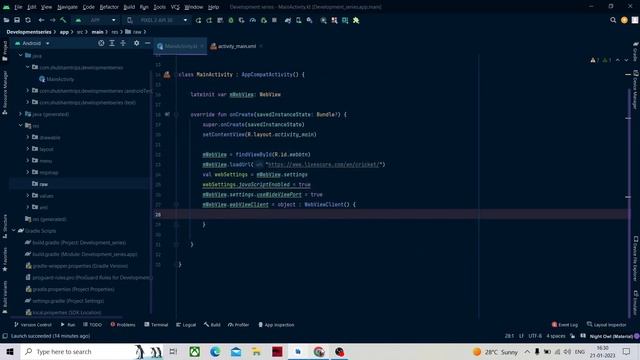Screen dimensions: 640x360
Task: Navigate Back with the left arrow icon
Action: [41, 20]
